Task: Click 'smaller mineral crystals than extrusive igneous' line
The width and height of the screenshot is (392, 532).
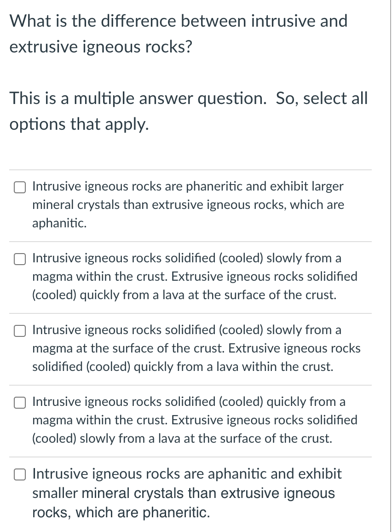Action: pos(184,493)
